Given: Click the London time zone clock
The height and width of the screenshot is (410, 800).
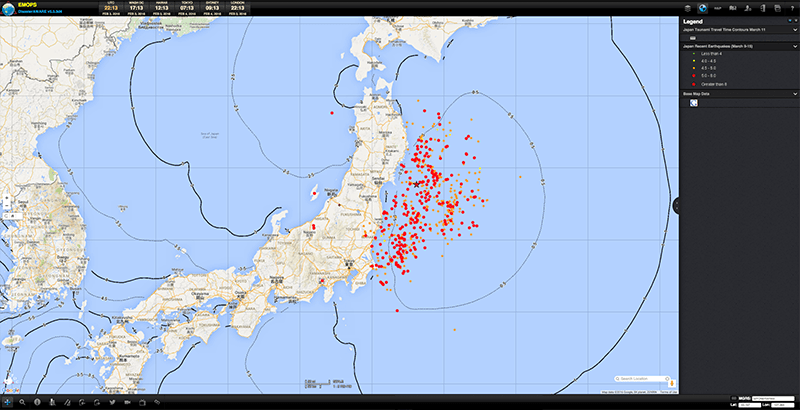Looking at the screenshot, I should tap(237, 8).
